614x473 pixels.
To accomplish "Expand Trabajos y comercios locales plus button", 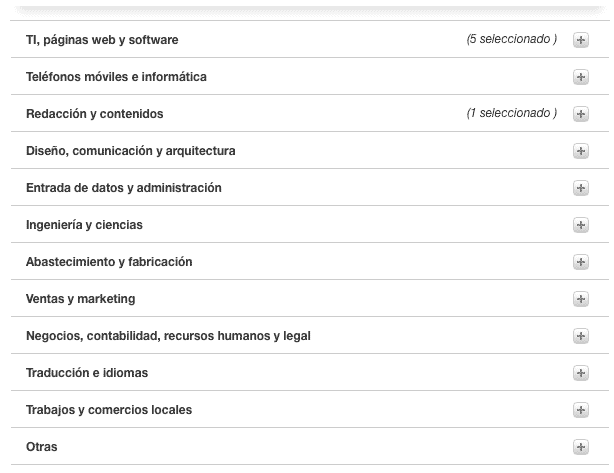I will pos(581,410).
